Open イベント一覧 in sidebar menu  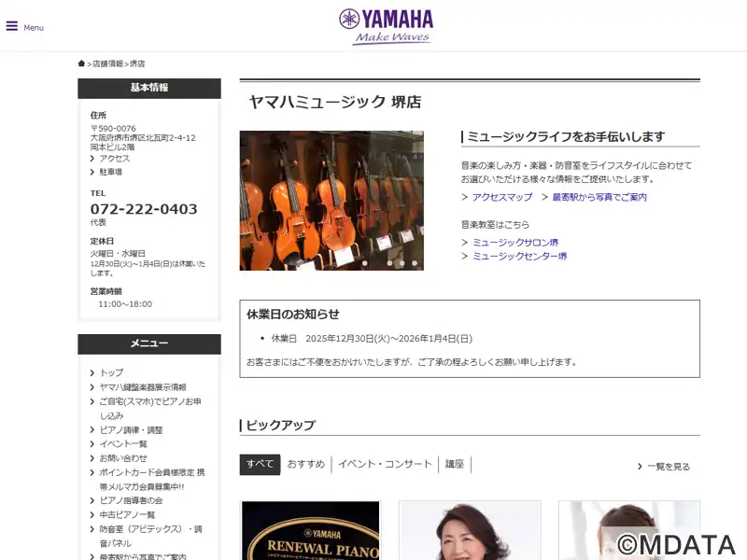tap(123, 444)
